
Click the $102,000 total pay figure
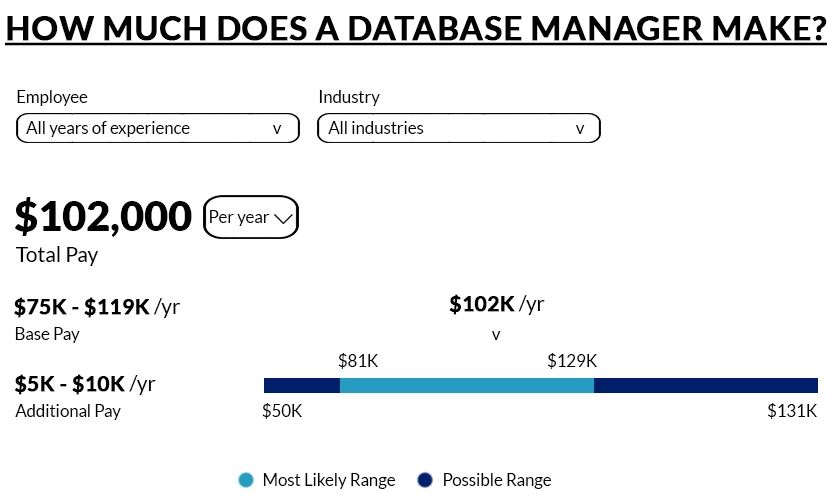[x=103, y=216]
